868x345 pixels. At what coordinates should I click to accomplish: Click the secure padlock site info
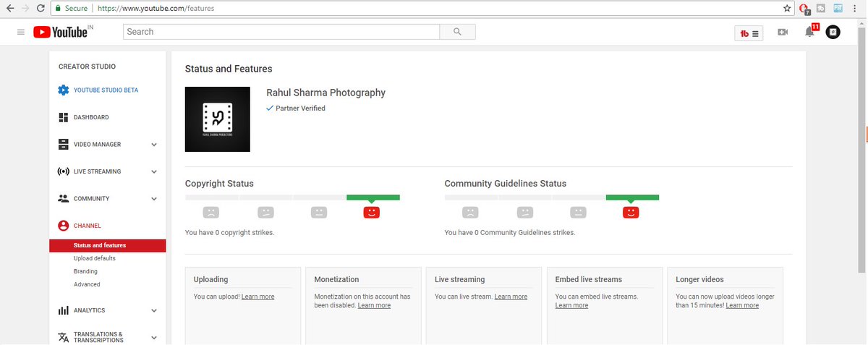[58, 8]
